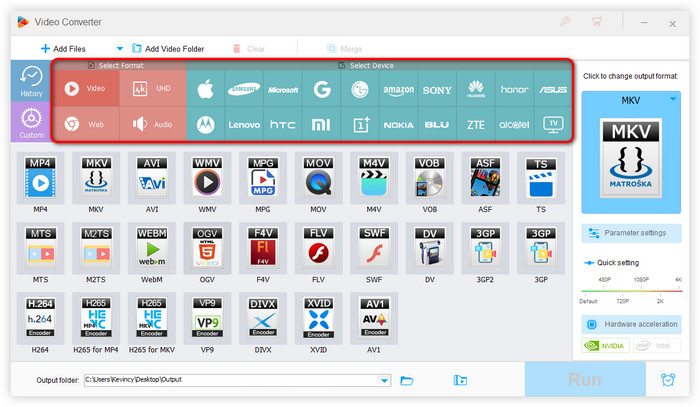Select the MOV QuickTime format icon
The width and height of the screenshot is (700, 407).
point(318,178)
